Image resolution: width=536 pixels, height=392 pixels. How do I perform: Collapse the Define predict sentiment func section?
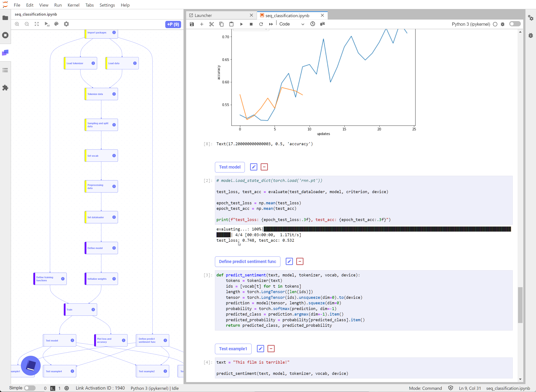click(x=300, y=261)
